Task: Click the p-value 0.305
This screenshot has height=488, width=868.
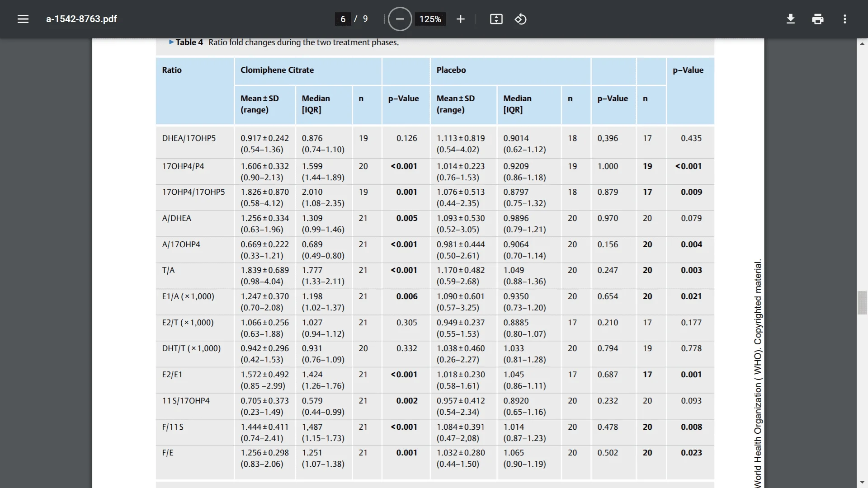Action: tap(407, 323)
